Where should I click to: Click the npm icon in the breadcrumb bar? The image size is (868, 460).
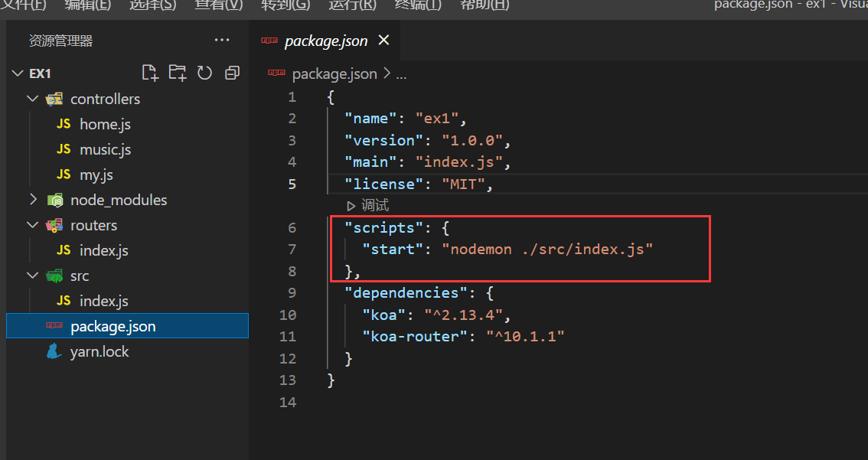click(x=276, y=73)
